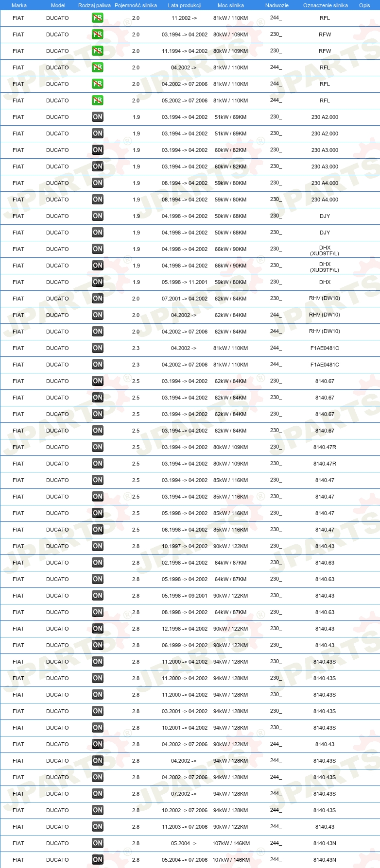Screen dimensions: 380x868
Task: Click "107kW / 146KM" in 05.2004 -> 07.2006 row
Action: click(231, 860)
